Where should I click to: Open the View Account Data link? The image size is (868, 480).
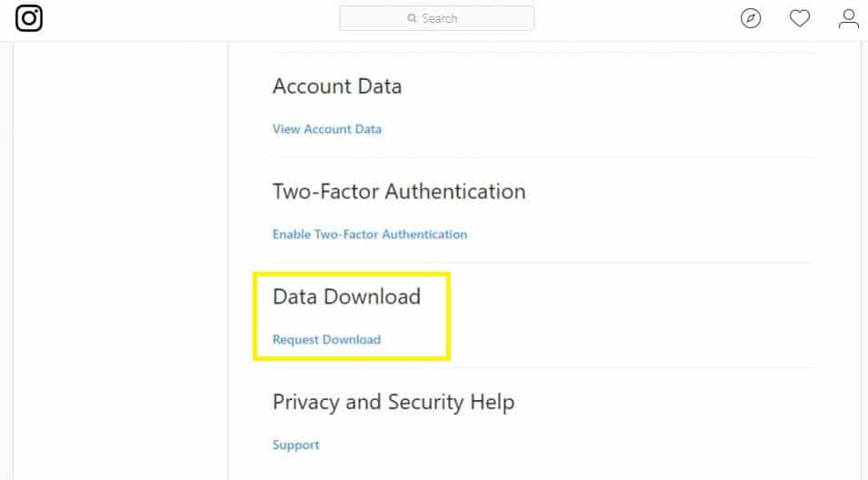[326, 129]
